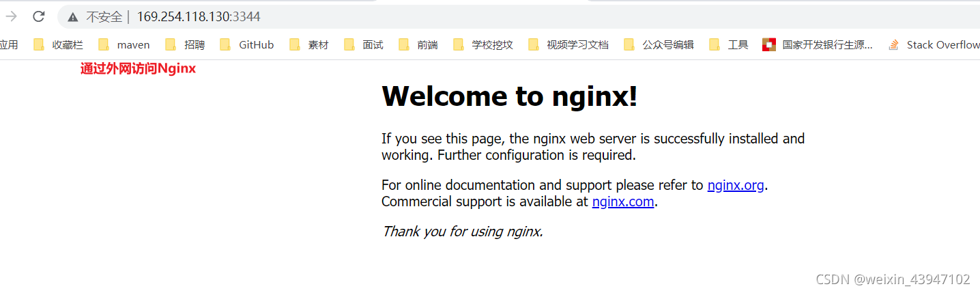Open the 学校挖坟 bookmark folder

483,45
